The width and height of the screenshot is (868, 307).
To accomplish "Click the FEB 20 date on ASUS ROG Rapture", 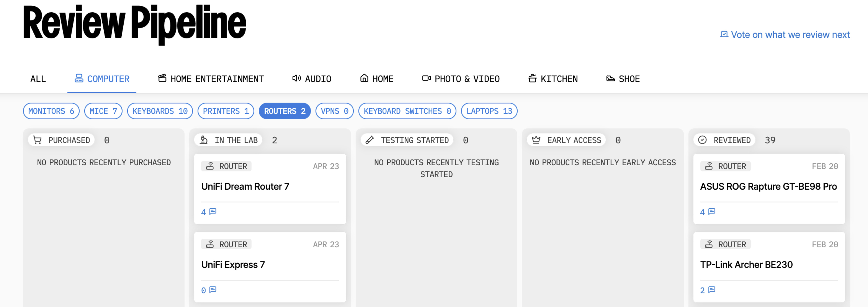I will click(825, 166).
